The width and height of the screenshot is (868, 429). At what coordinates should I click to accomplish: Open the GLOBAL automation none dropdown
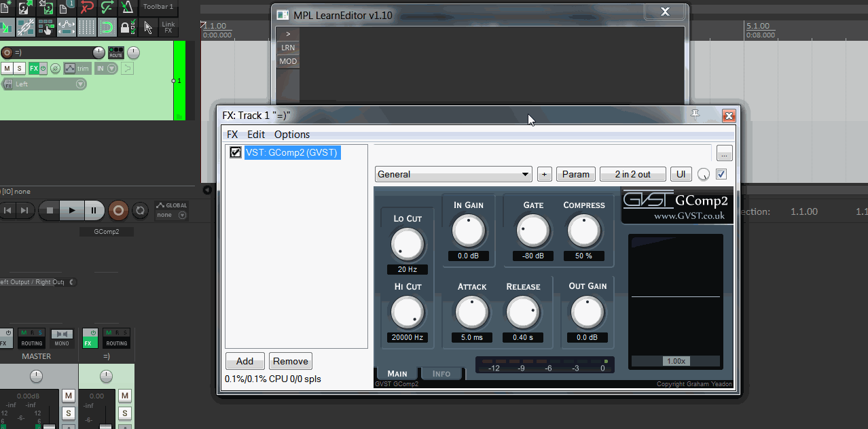coord(171,215)
